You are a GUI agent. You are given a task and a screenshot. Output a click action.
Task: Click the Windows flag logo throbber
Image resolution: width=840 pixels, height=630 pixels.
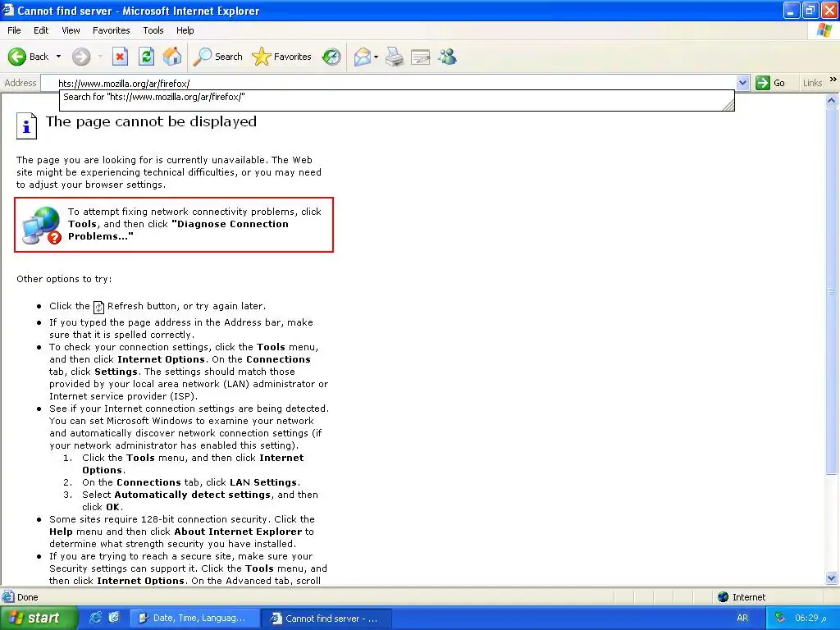[824, 30]
